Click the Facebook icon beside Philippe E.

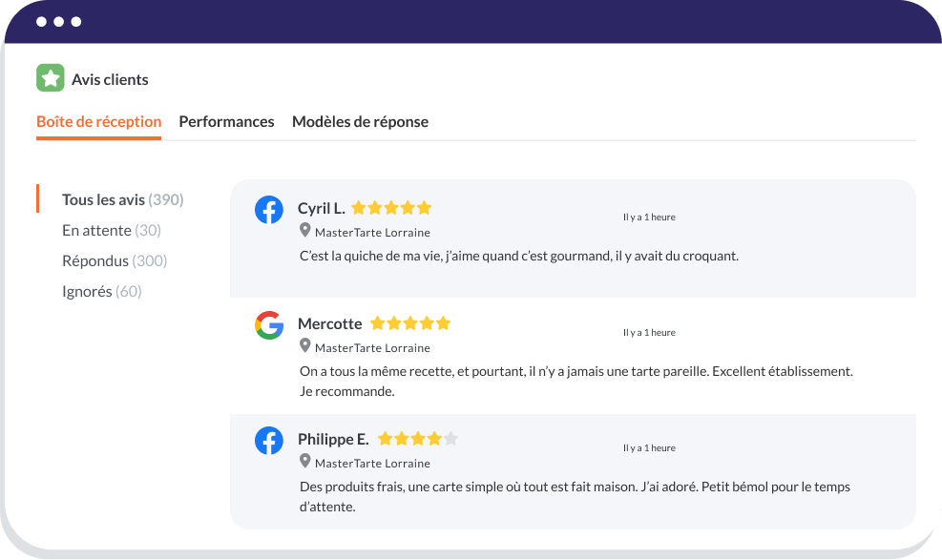(269, 441)
